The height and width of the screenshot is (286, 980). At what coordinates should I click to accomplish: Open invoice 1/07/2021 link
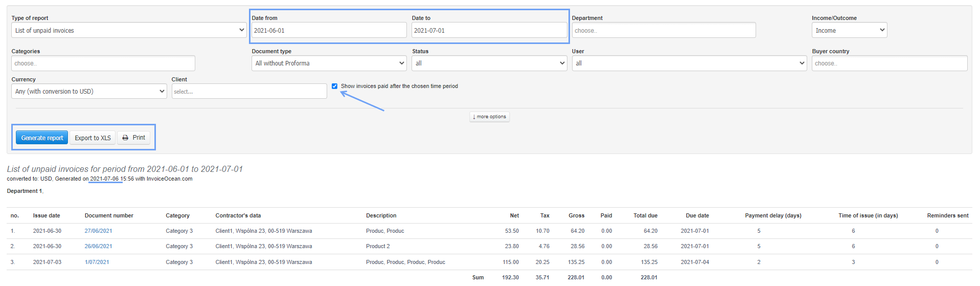97,262
